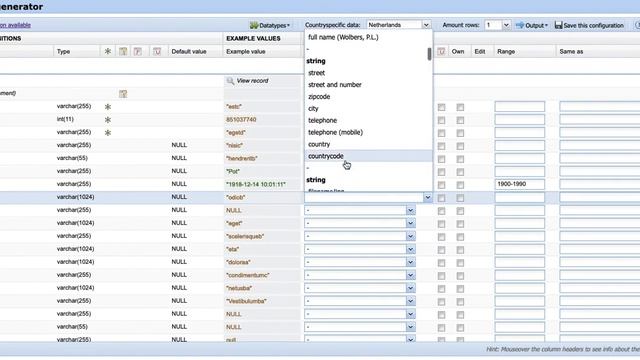Tick the U-column checkbox in the "Pot" row
This screenshot has width=640, height=360.
coord(441,172)
